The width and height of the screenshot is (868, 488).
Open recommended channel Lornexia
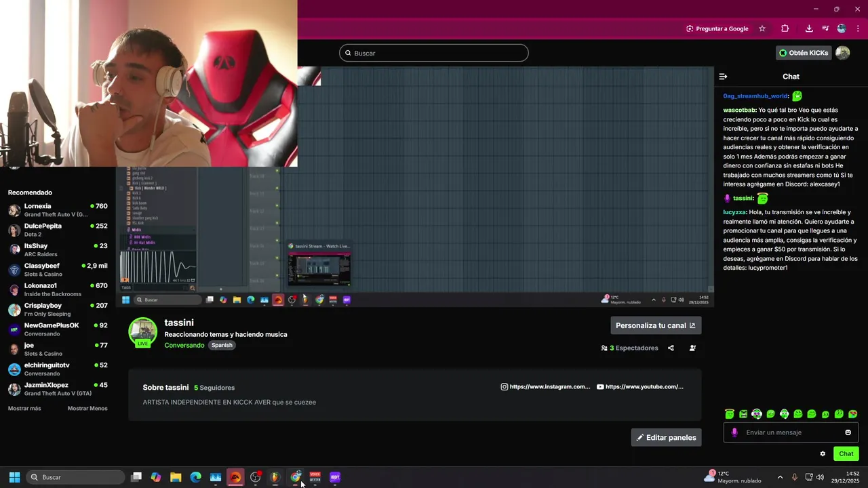pyautogui.click(x=58, y=209)
